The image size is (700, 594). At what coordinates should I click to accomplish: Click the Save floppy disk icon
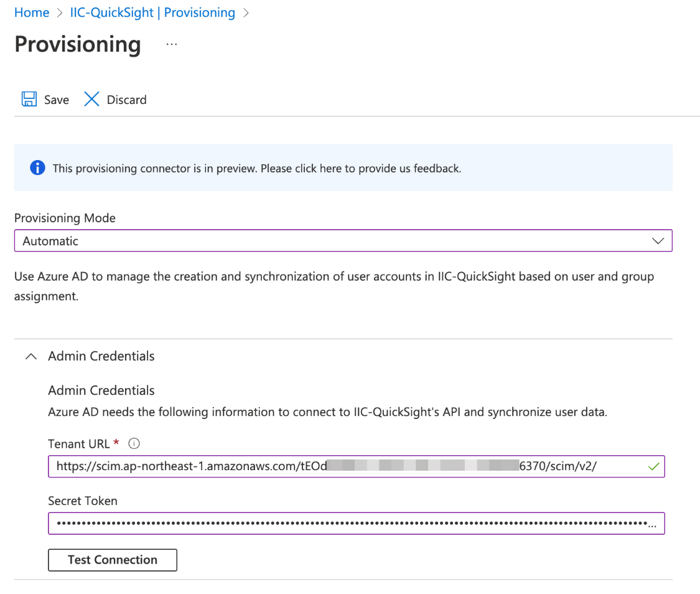29,99
